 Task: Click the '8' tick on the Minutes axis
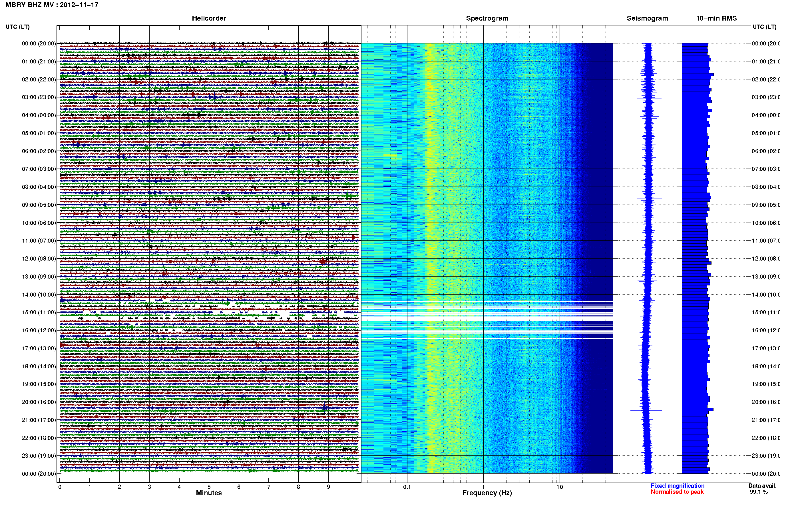(x=298, y=487)
